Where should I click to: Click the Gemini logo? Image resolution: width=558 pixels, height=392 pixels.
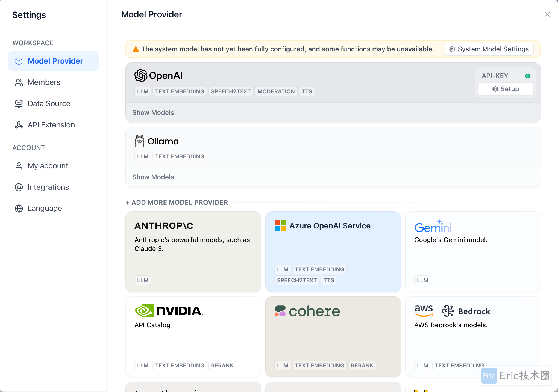click(x=433, y=226)
